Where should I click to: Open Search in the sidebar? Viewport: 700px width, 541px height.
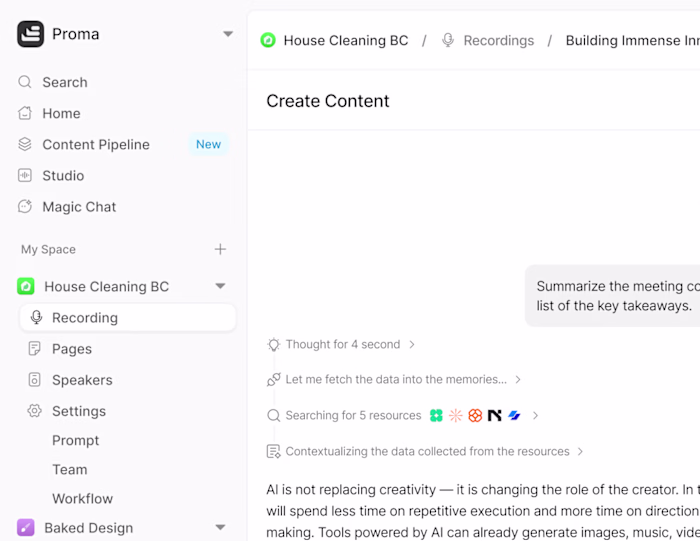65,82
